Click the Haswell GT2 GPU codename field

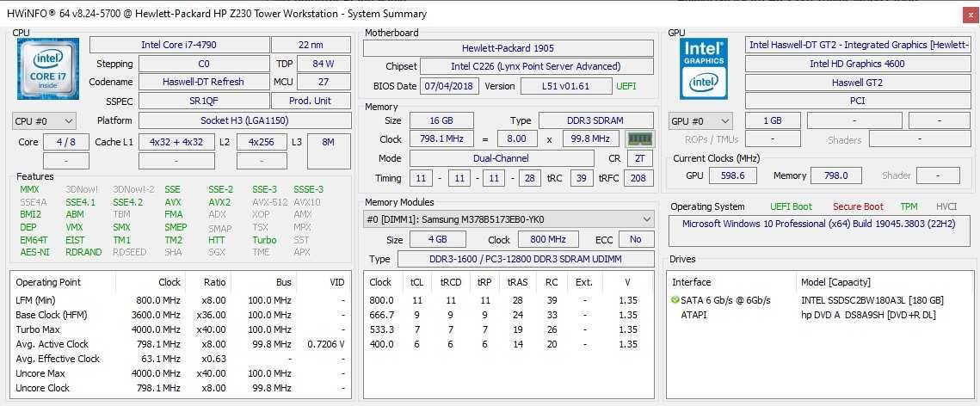[x=858, y=83]
